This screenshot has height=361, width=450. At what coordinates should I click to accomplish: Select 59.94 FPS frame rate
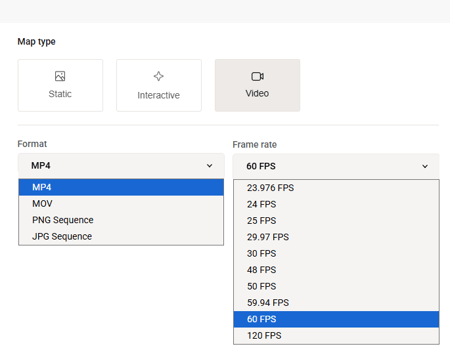pyautogui.click(x=336, y=303)
